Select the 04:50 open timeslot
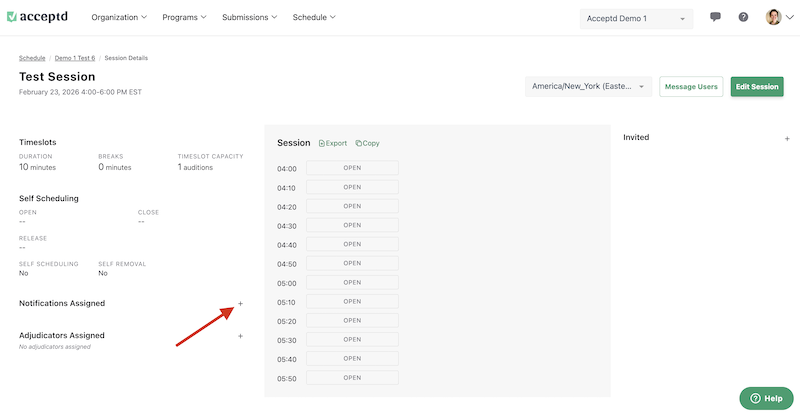This screenshot has width=800, height=417. (352, 263)
